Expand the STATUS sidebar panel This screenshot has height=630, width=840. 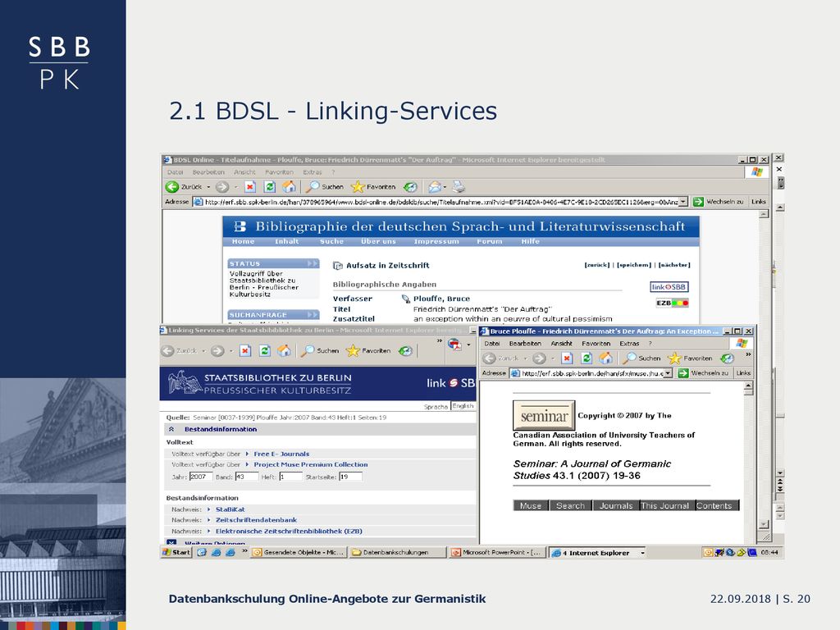click(313, 263)
